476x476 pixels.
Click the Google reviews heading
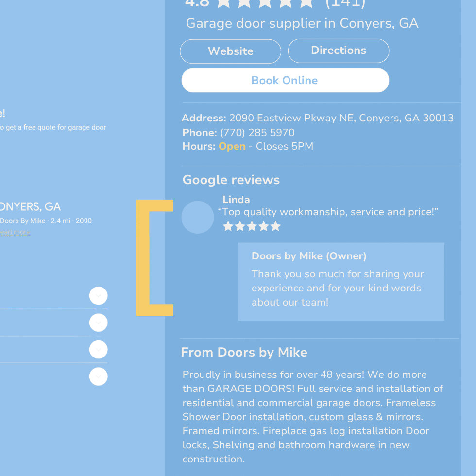(x=231, y=180)
